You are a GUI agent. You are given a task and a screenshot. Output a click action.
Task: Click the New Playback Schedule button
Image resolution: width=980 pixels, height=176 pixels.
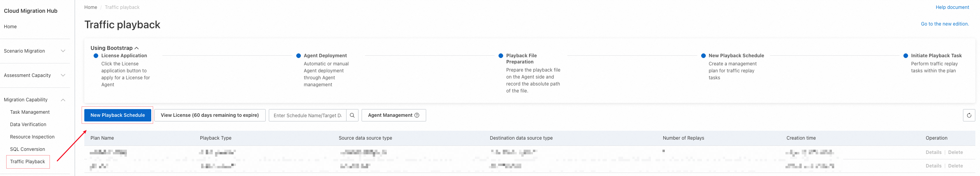click(118, 115)
